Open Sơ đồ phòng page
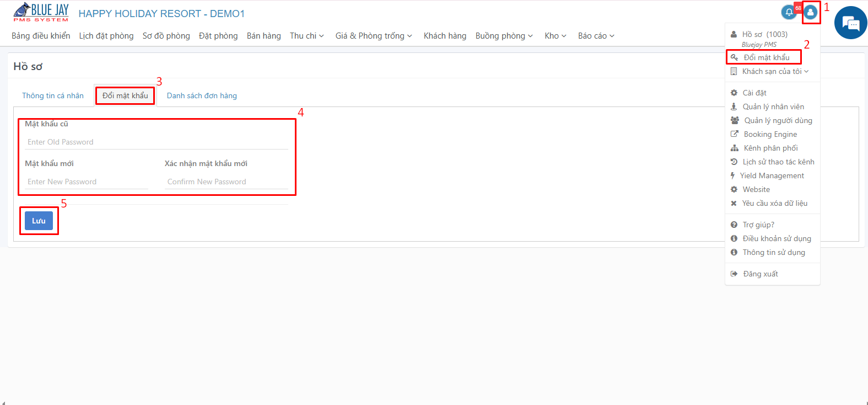This screenshot has height=405, width=868. click(x=166, y=36)
